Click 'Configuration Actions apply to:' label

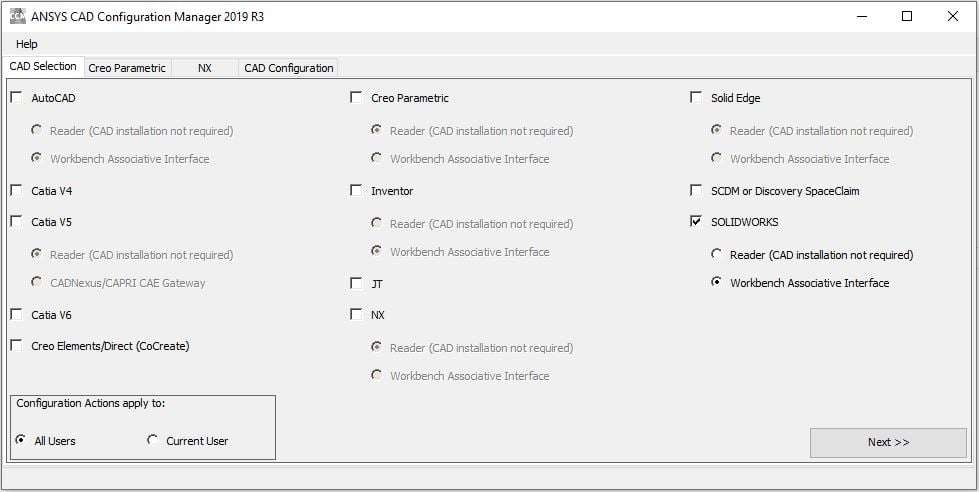pos(91,403)
